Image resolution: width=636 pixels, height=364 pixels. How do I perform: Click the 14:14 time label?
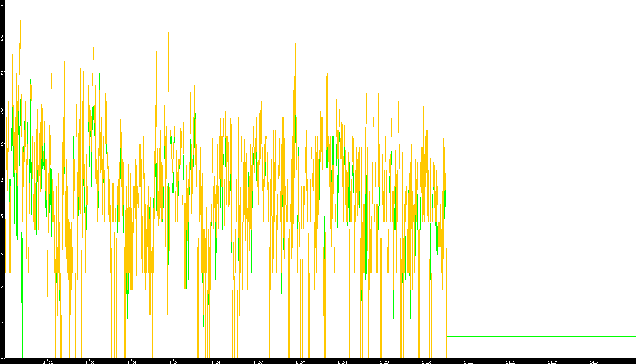[x=594, y=362]
